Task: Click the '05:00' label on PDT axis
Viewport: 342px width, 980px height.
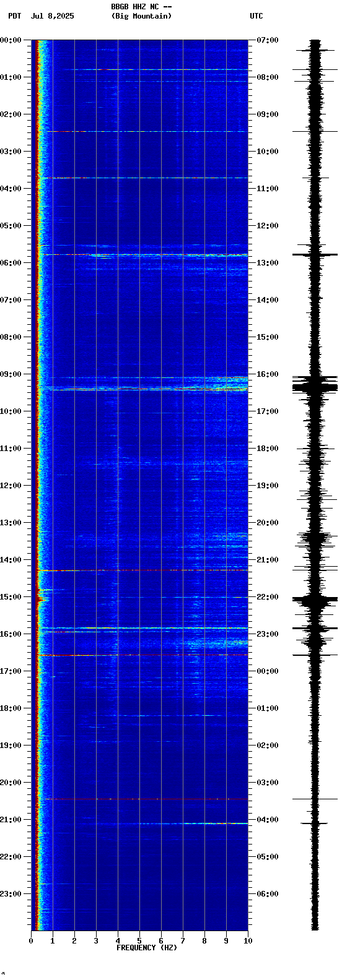Action: 11,226
